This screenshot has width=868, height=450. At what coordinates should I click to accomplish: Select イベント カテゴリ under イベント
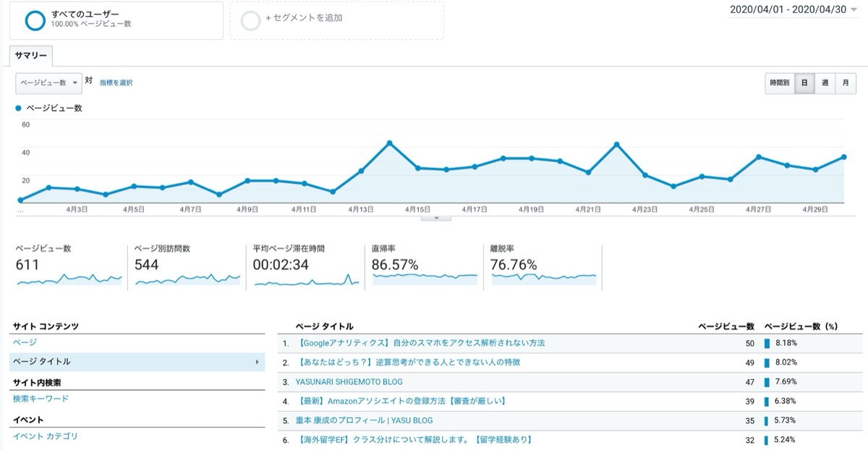click(45, 436)
